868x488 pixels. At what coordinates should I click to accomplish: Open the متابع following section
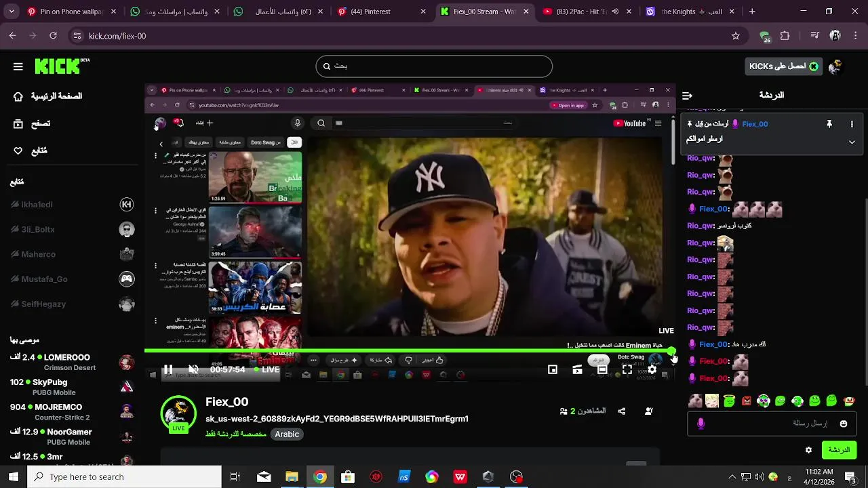point(31,150)
